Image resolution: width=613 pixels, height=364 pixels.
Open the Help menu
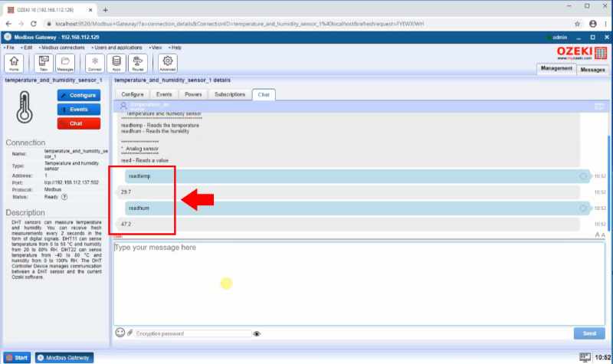(x=175, y=48)
